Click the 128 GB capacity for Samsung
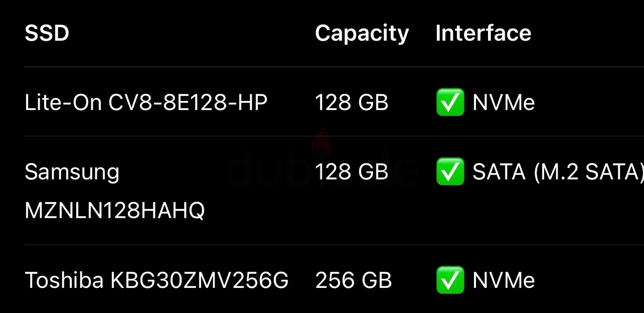Image resolution: width=644 pixels, height=313 pixels. (x=352, y=172)
